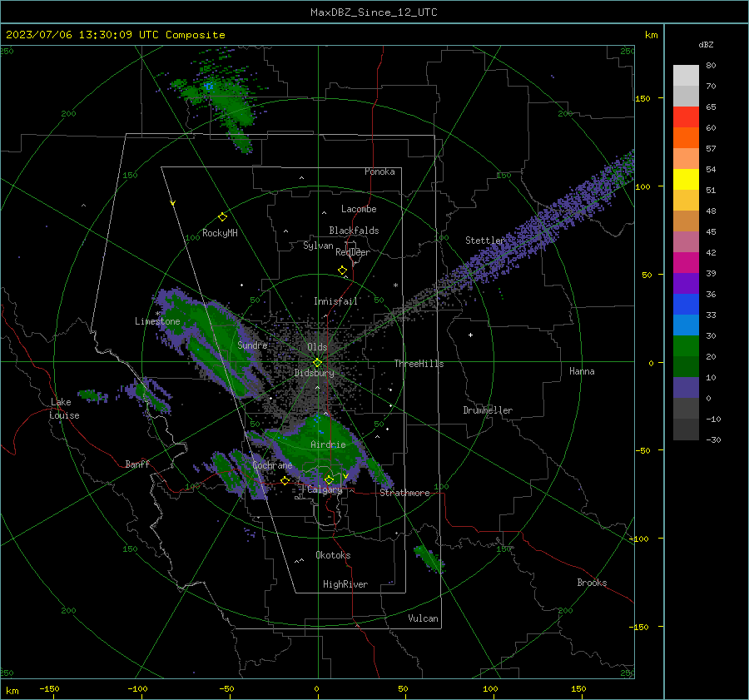
Task: Select the blue 33–36 dBZ legend swatch
Action: coord(686,304)
